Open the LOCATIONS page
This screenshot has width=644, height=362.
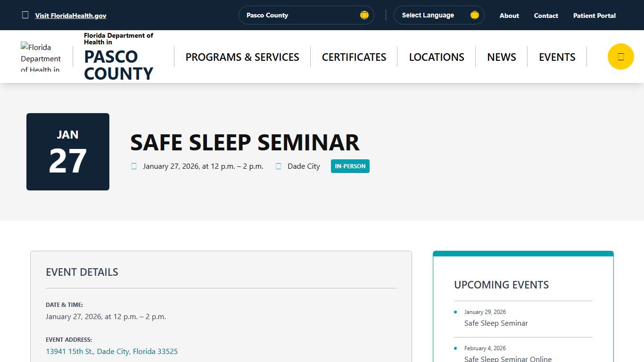(436, 57)
